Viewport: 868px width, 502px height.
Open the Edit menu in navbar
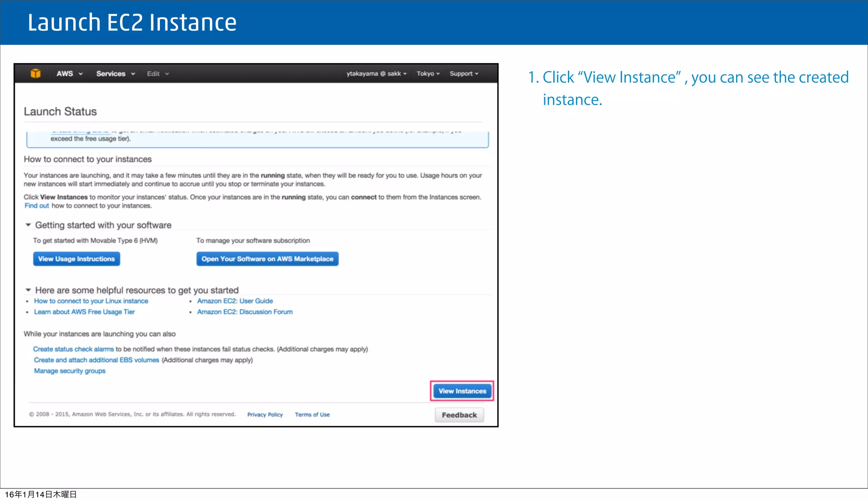tap(158, 73)
